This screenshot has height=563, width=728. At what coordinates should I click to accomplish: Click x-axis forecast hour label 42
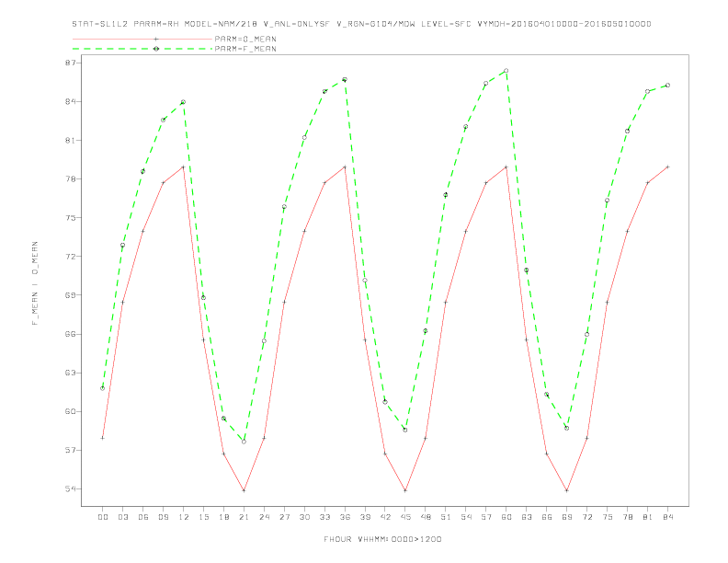click(385, 517)
